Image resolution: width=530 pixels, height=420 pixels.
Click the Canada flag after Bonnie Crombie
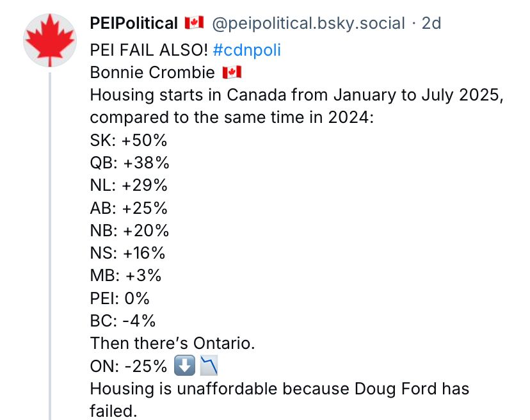click(x=231, y=72)
